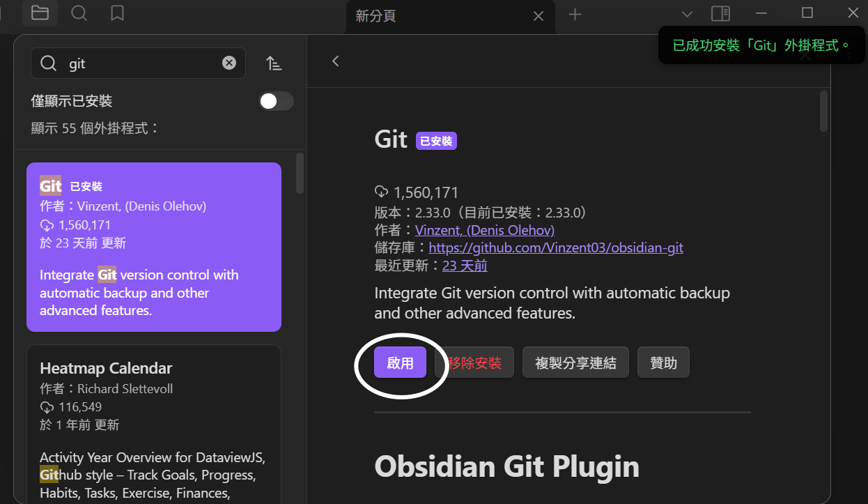
Task: Open the '23 天前' last-updated link
Action: 465,266
